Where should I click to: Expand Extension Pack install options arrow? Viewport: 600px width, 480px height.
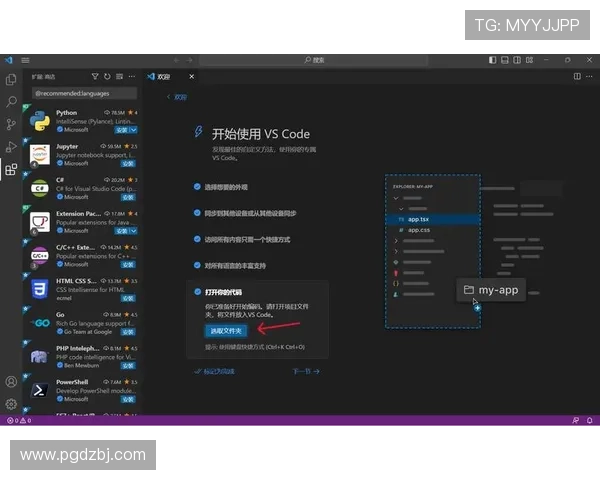pyautogui.click(x=133, y=231)
